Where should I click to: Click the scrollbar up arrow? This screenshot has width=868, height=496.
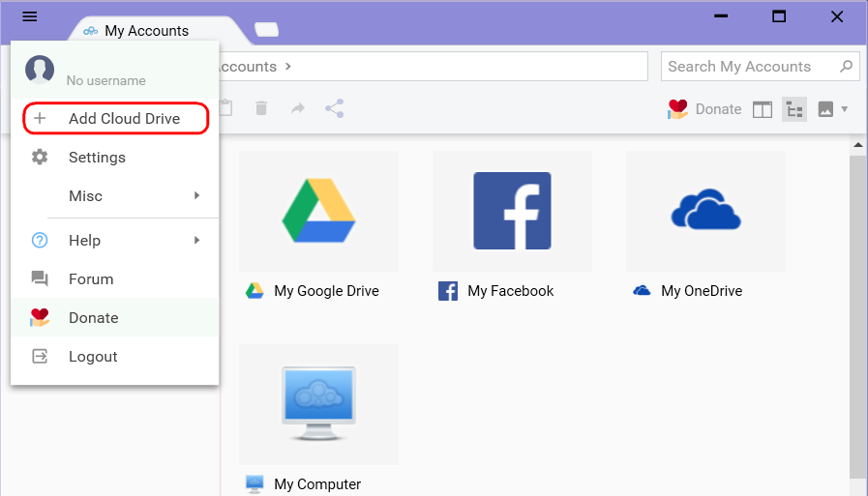point(858,145)
